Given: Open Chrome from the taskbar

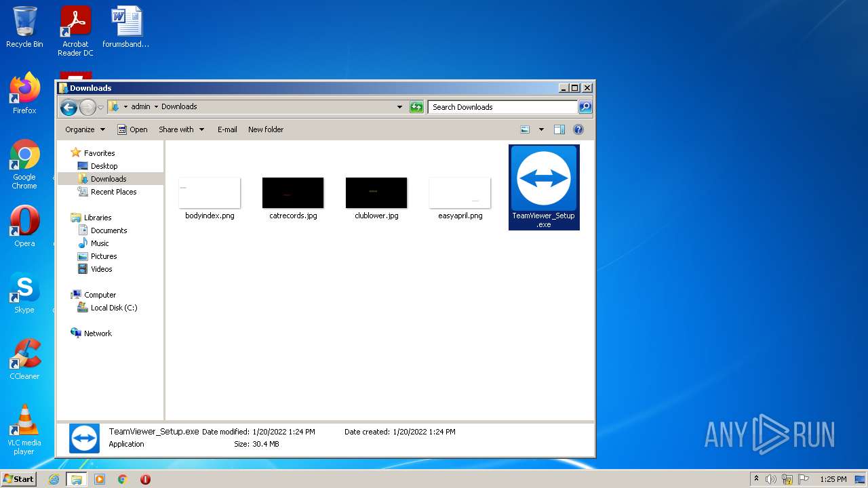Looking at the screenshot, I should click(x=123, y=479).
